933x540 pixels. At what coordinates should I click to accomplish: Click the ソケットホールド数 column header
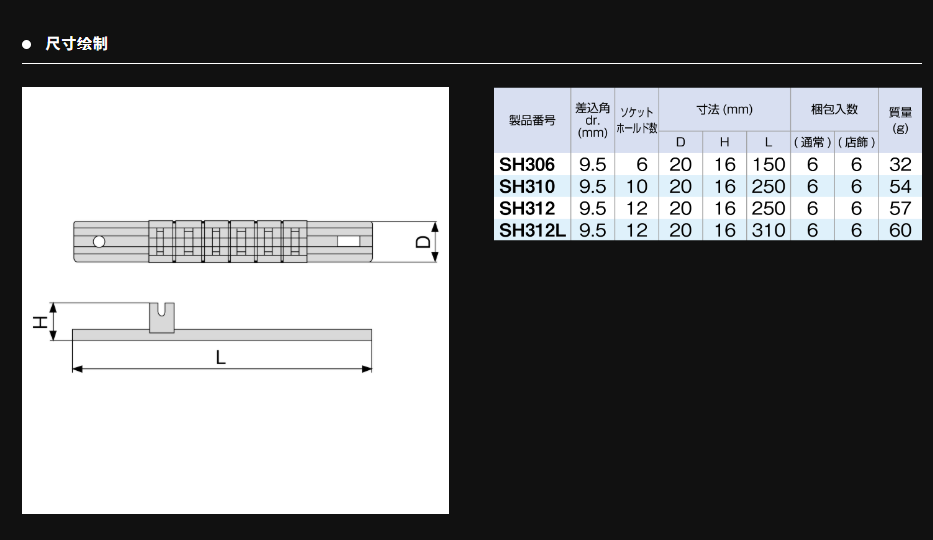coord(636,120)
